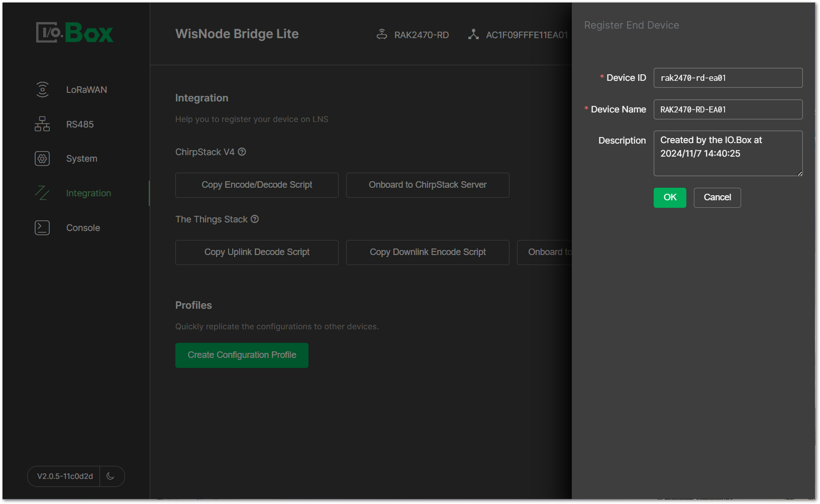Open The Things Stack help question-mark icon
This screenshot has width=820, height=504.
255,219
